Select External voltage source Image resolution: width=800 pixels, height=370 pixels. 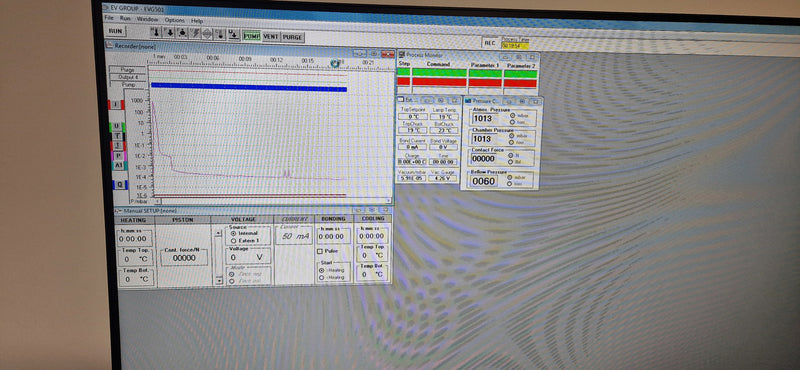point(233,241)
